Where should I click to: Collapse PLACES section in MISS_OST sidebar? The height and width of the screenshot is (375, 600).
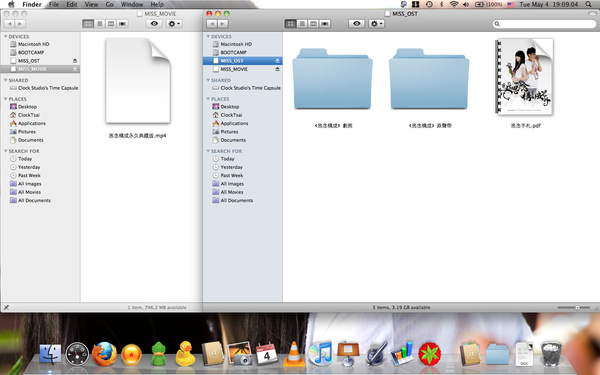[x=208, y=99]
